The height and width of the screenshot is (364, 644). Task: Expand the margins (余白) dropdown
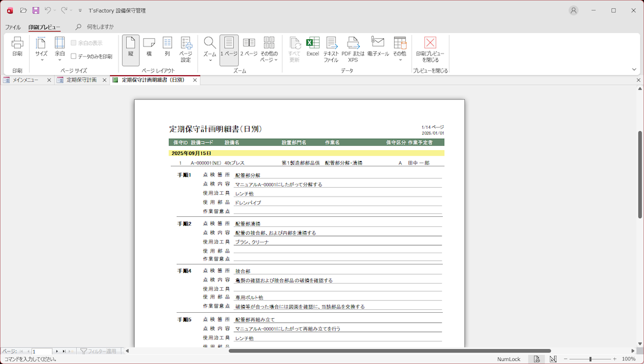click(60, 49)
